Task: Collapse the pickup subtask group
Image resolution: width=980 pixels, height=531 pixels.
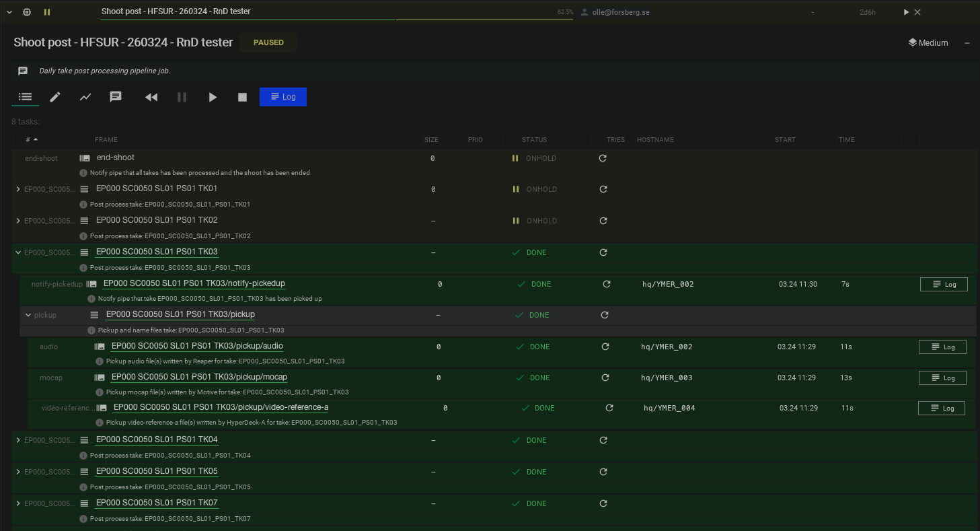Action: point(28,315)
